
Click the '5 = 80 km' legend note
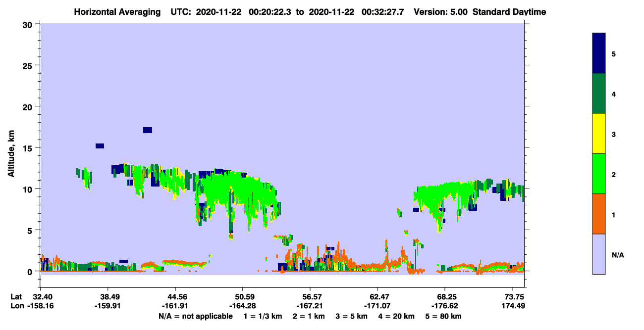[444, 316]
